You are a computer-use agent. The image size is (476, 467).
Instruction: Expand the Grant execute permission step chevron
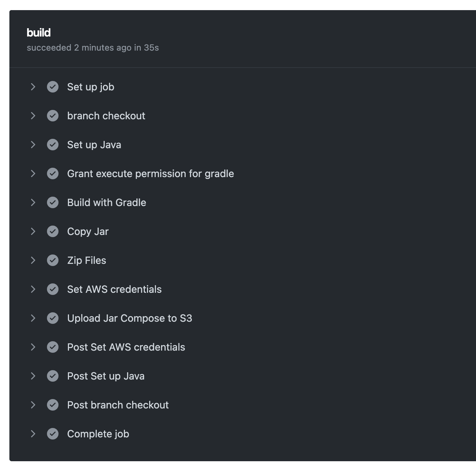pos(33,173)
